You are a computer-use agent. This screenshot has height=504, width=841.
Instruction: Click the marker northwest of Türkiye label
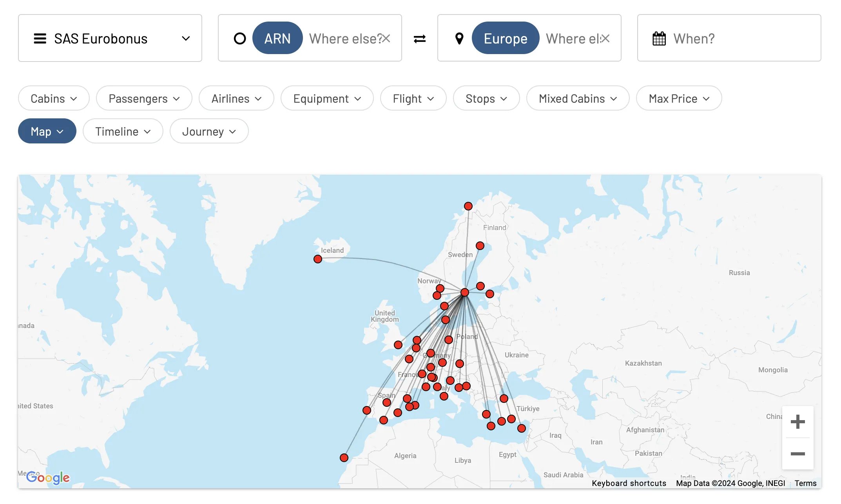click(x=504, y=399)
